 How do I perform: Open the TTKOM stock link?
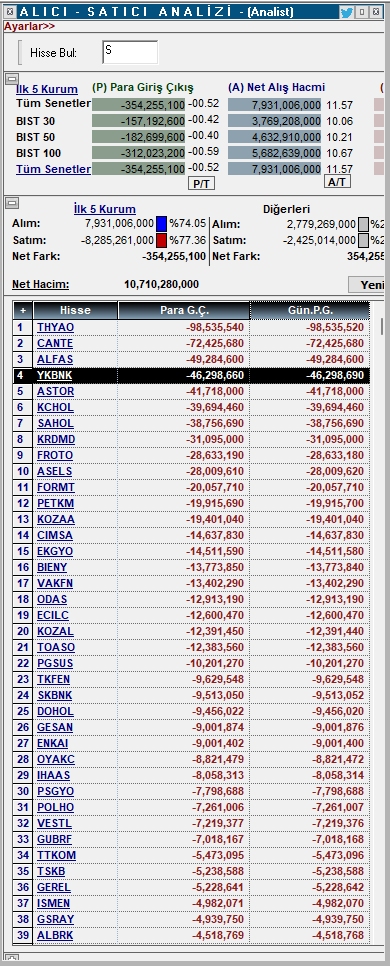57,856
